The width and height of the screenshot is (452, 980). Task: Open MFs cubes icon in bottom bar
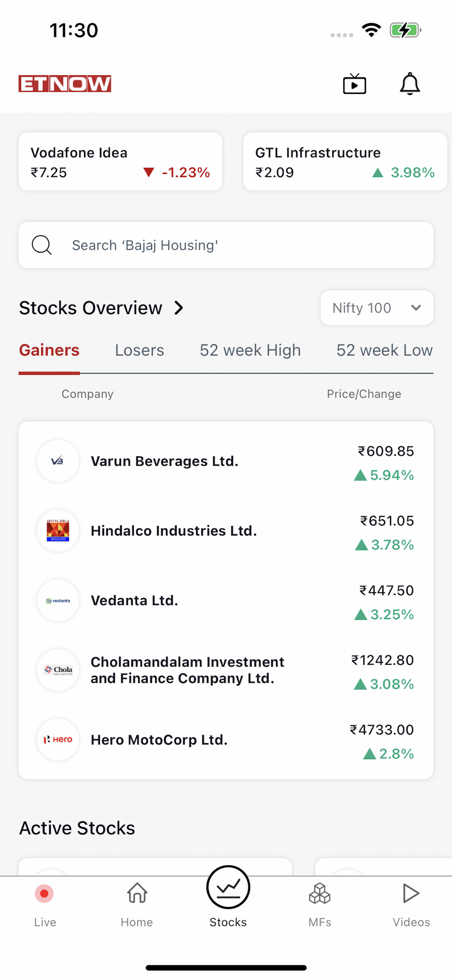click(x=320, y=893)
